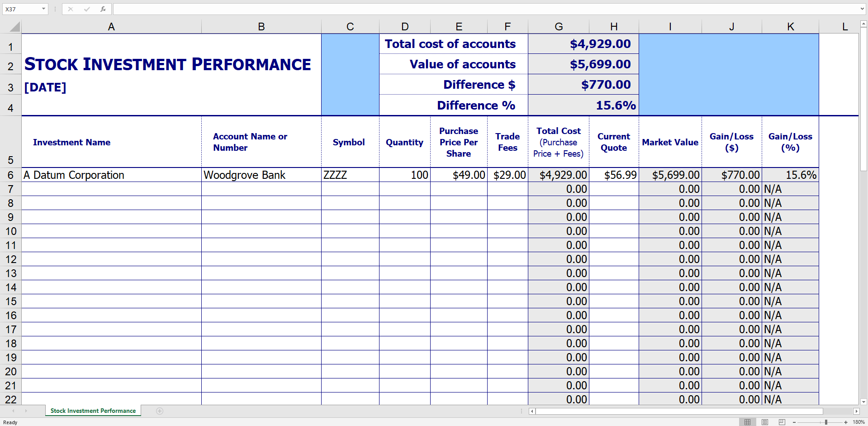Image resolution: width=868 pixels, height=426 pixels.
Task: Click cell containing 'Woodgrove Bank'
Action: click(x=261, y=175)
